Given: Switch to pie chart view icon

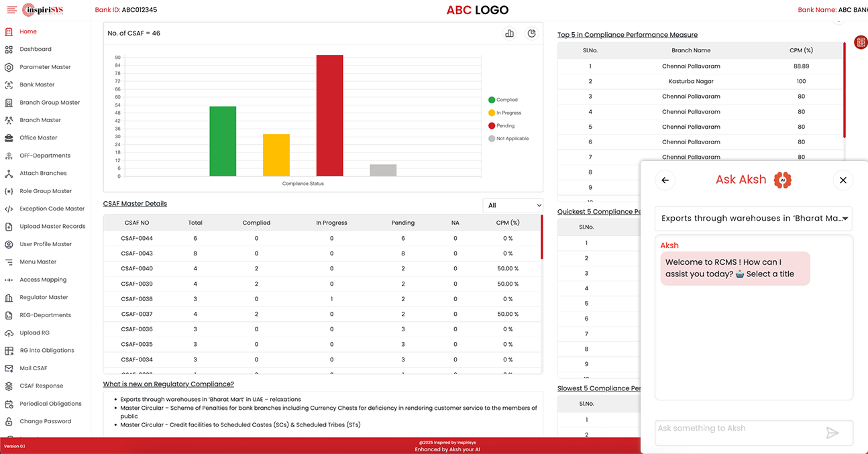Looking at the screenshot, I should coord(531,34).
